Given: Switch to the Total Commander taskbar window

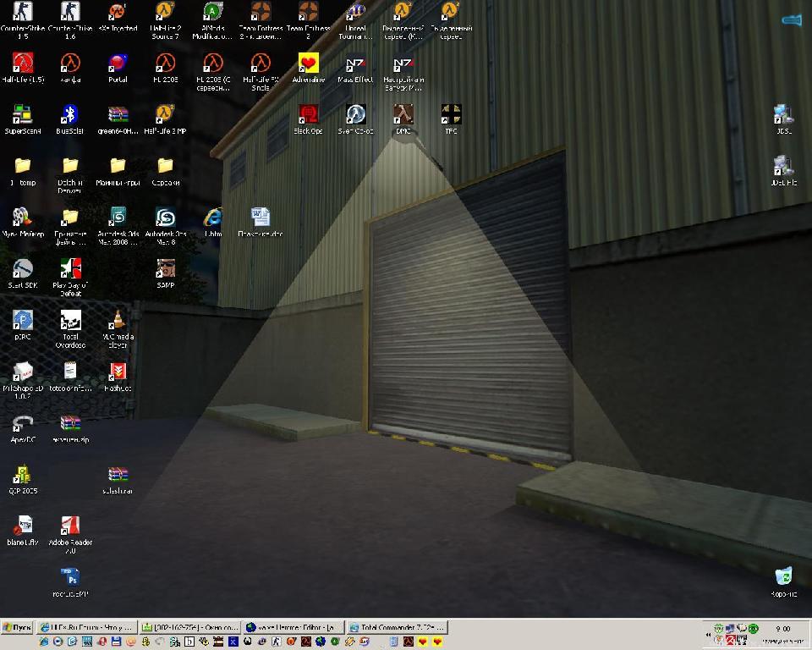Looking at the screenshot, I should coord(396,627).
